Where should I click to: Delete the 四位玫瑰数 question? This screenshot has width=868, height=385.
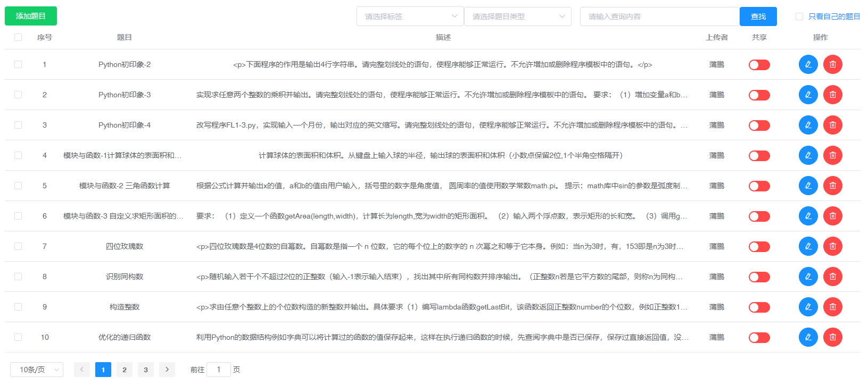pos(832,246)
